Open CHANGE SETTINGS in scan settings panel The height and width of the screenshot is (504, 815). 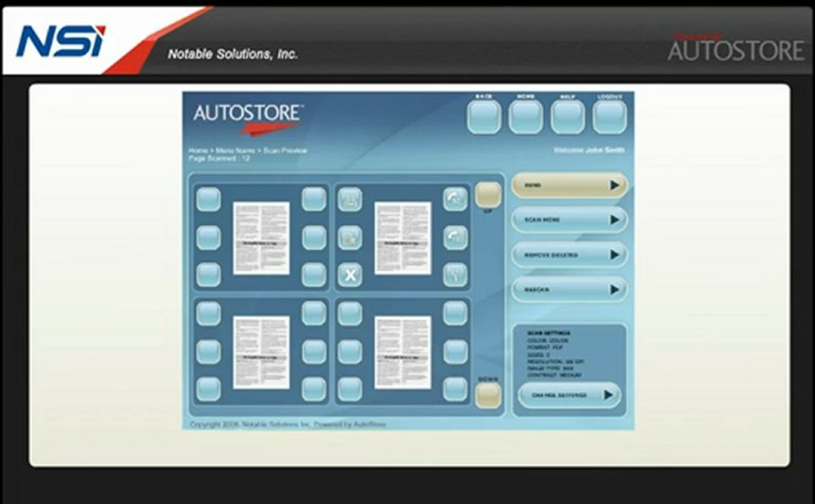pos(569,395)
